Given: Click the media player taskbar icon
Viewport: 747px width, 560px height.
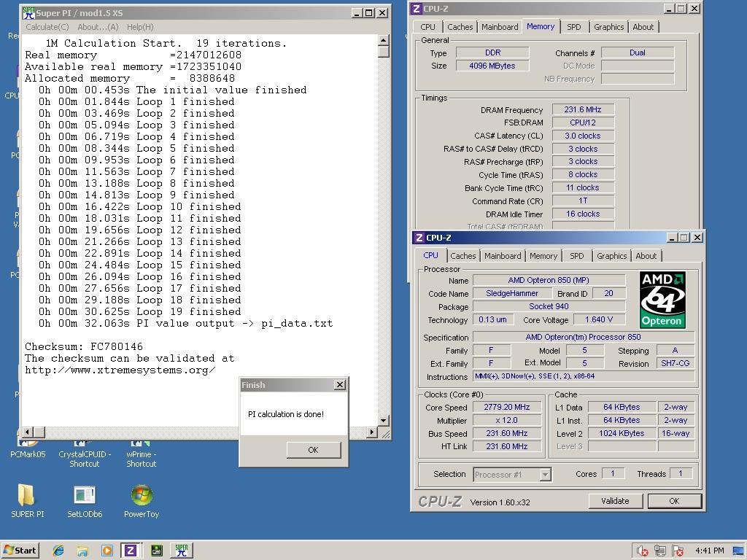Looking at the screenshot, I should pos(107,551).
